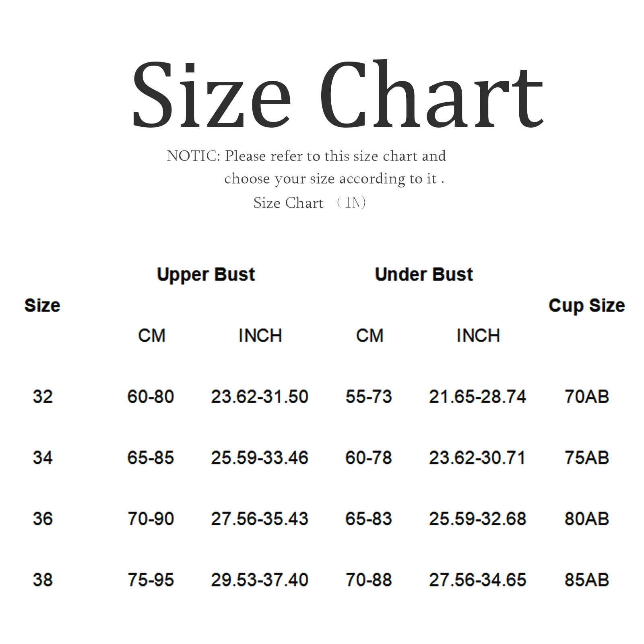The image size is (644, 644).
Task: Click the "Size Chart" main title
Action: [x=337, y=95]
